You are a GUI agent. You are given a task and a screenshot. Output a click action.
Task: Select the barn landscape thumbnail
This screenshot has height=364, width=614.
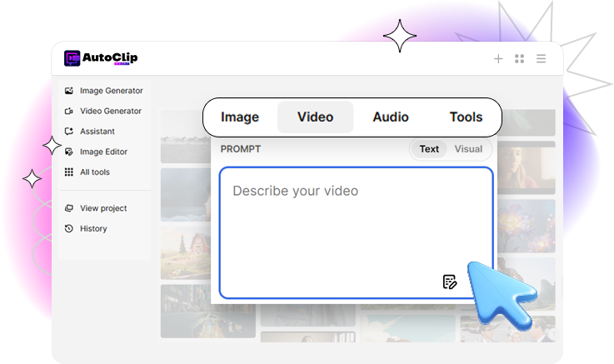(x=184, y=253)
